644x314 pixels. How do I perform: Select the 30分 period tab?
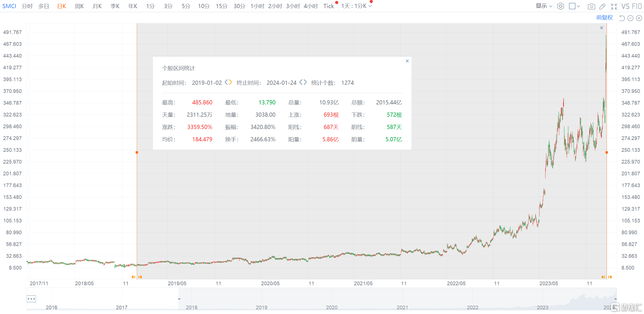[239, 6]
